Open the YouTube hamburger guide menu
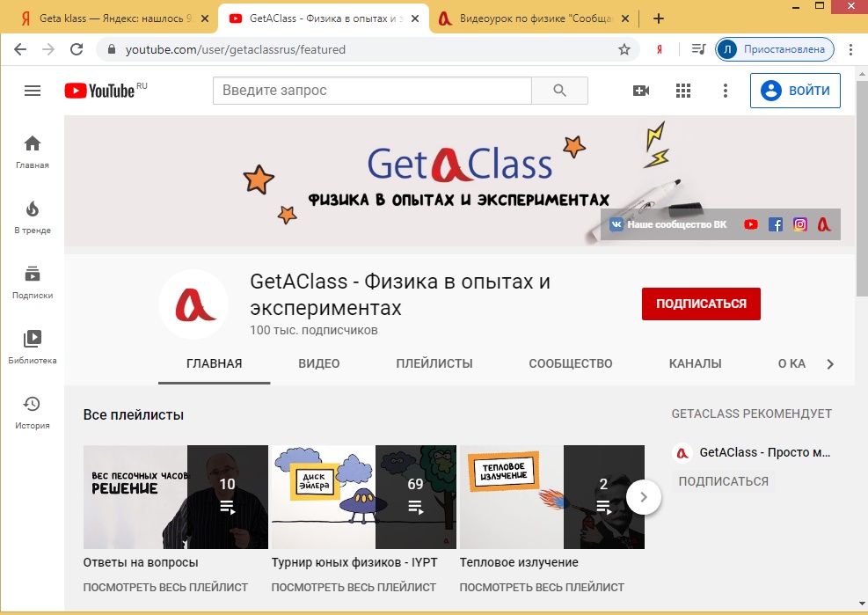The image size is (868, 615). pos(33,91)
